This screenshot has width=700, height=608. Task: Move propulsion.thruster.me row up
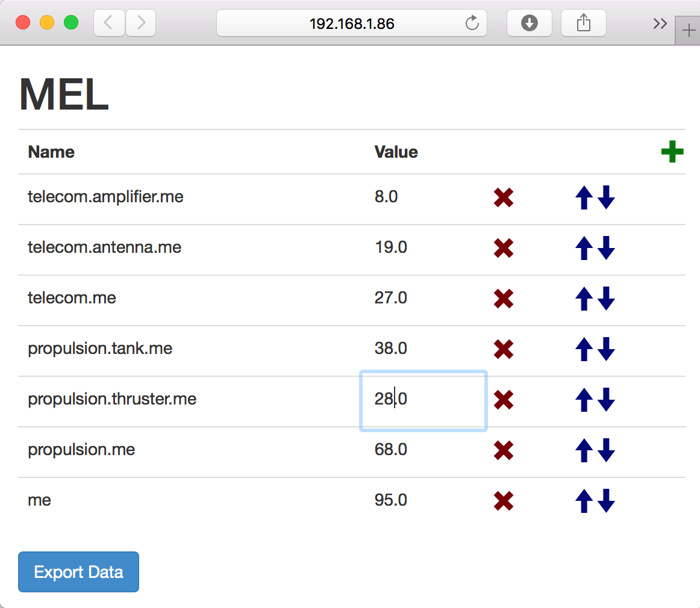(583, 400)
